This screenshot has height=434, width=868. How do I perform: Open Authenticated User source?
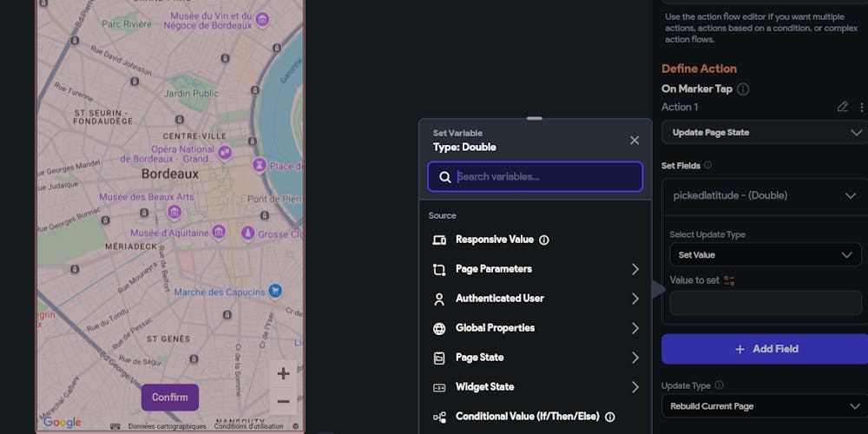536,299
